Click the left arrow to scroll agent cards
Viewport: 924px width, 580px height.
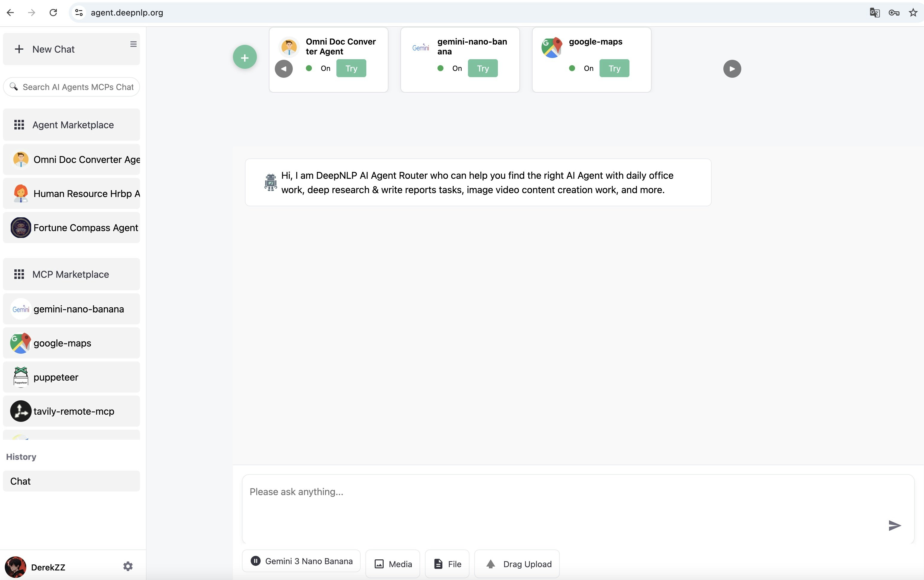click(x=283, y=68)
